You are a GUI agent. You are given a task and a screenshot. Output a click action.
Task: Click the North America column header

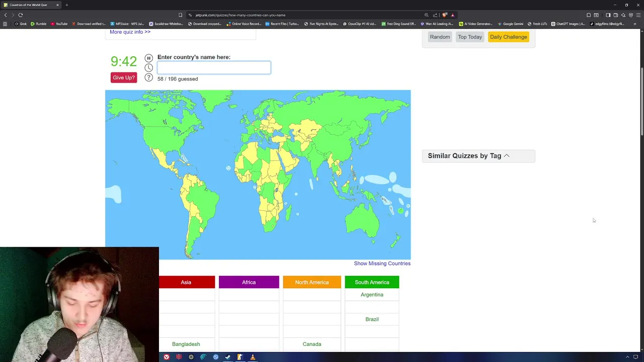pyautogui.click(x=312, y=282)
